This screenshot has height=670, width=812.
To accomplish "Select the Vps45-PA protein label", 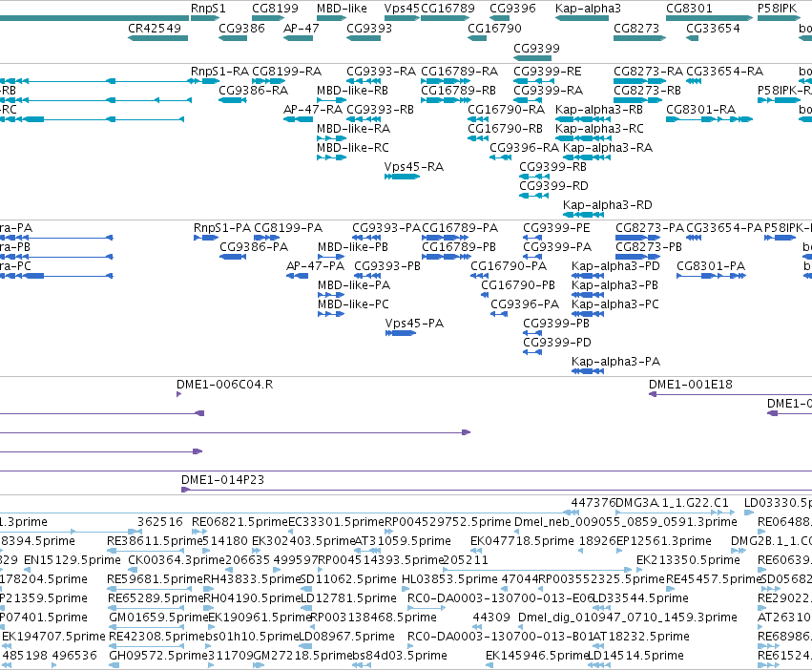I will tap(414, 324).
